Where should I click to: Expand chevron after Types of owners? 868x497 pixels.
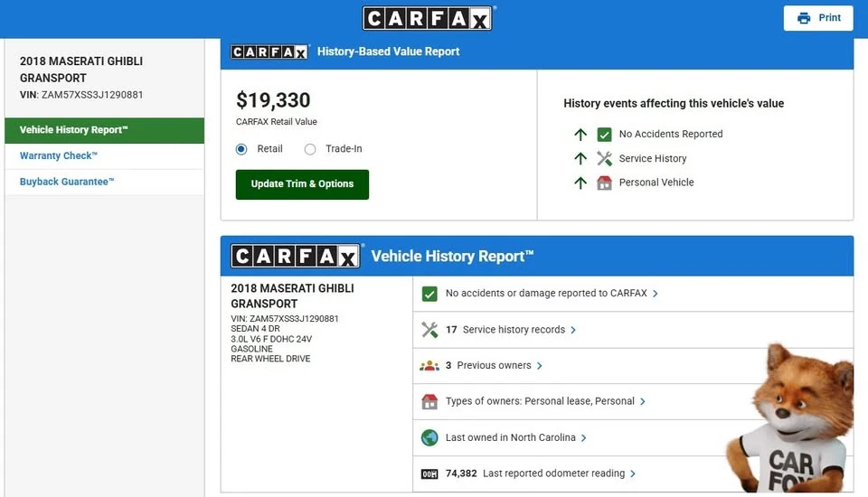point(643,402)
